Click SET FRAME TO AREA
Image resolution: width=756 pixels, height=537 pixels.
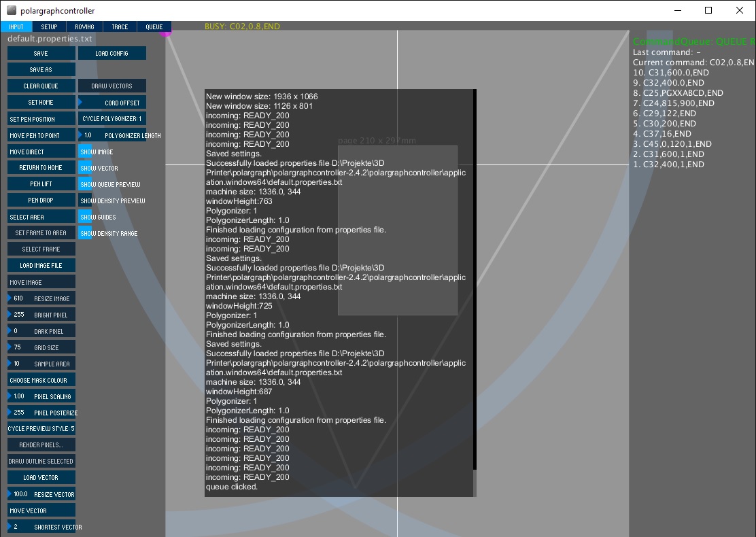click(x=41, y=233)
